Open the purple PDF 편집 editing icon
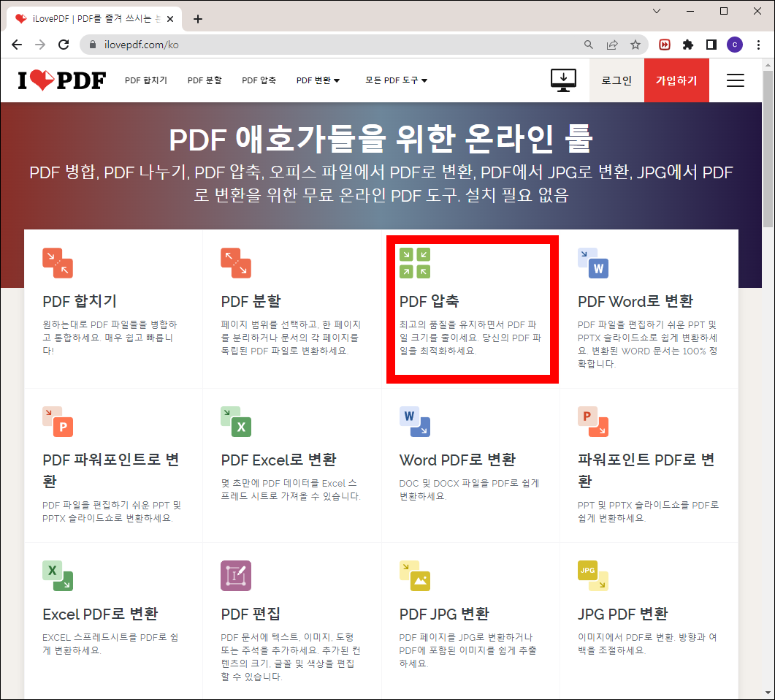Viewport: 775px width, 700px height. tap(235, 576)
